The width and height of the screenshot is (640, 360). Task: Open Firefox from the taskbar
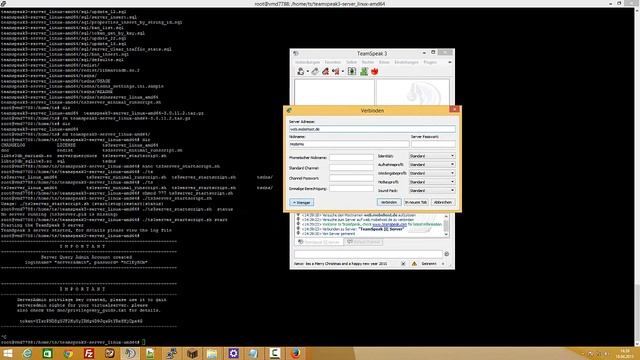tap(296, 353)
